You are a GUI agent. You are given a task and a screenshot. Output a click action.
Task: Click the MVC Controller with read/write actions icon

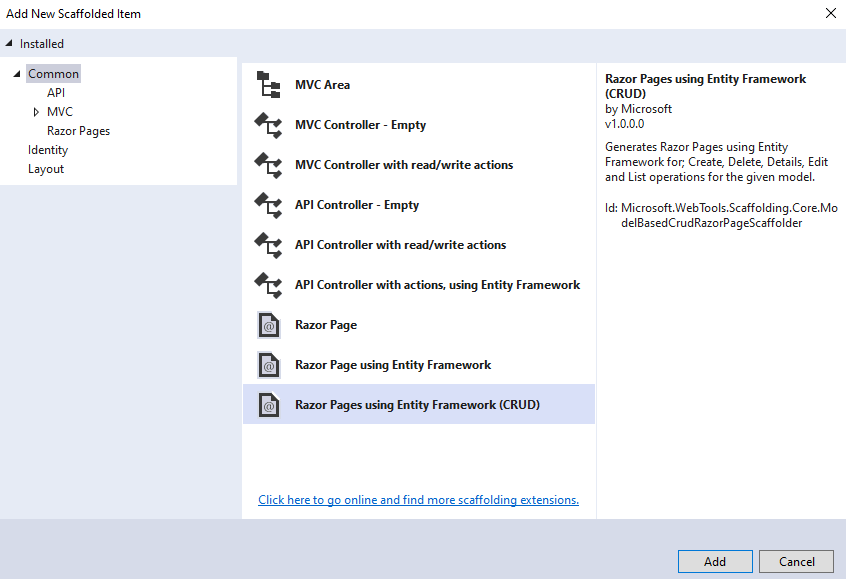coord(269,165)
